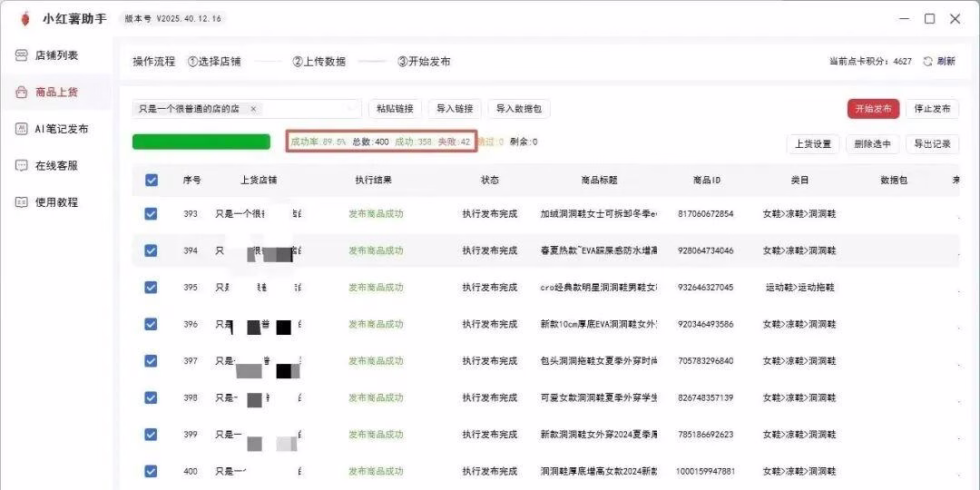
Task: Click the green progress bar
Action: [201, 142]
